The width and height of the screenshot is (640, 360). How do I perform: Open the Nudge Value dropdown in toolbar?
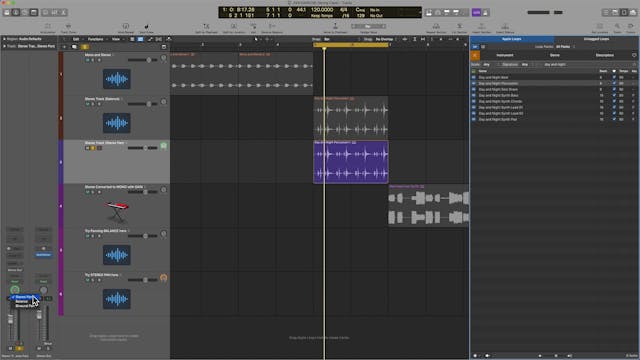click(x=368, y=26)
